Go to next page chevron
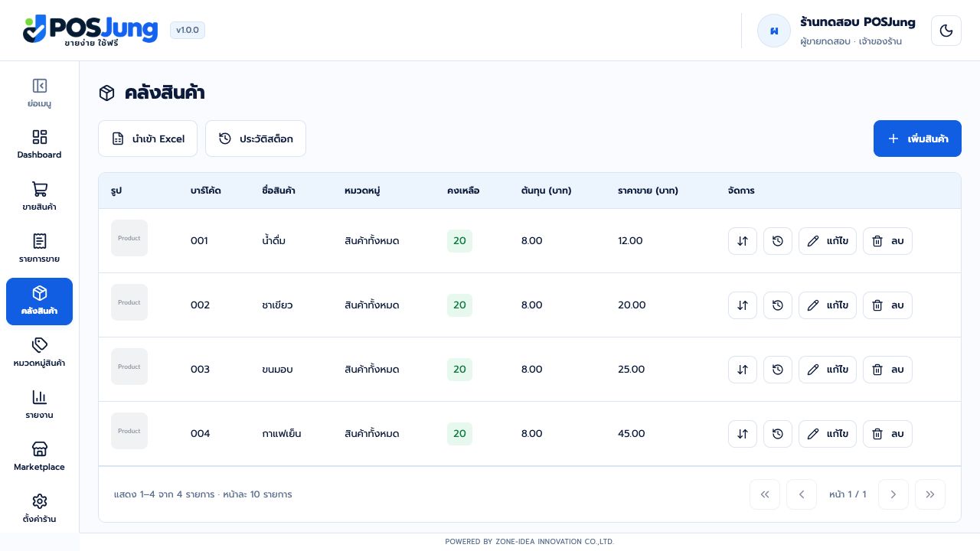 (893, 494)
